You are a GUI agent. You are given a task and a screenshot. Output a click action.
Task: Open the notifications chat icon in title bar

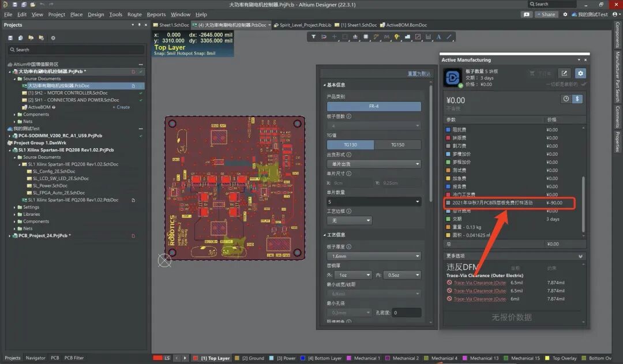[x=527, y=14]
